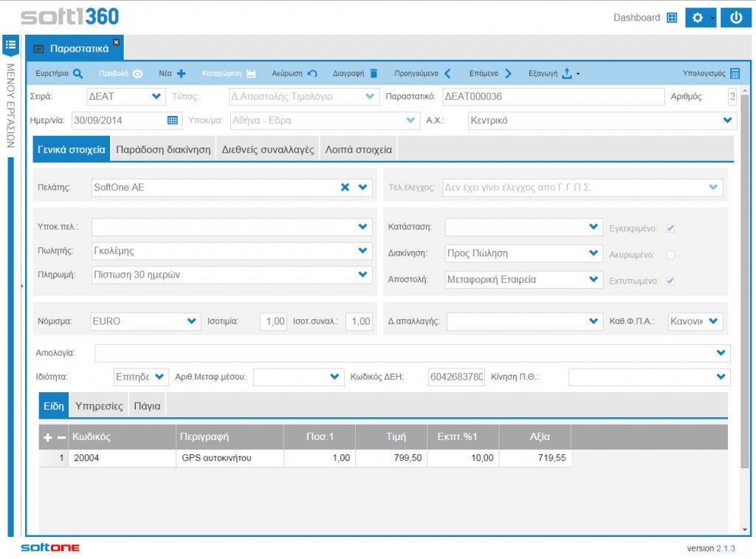This screenshot has height=559, width=756.
Task: Expand the Υποκ.πελ. dropdown
Action: pyautogui.click(x=362, y=227)
